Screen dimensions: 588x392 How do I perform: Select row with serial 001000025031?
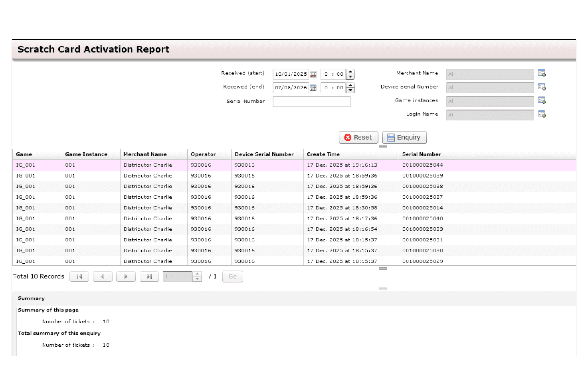click(294, 240)
